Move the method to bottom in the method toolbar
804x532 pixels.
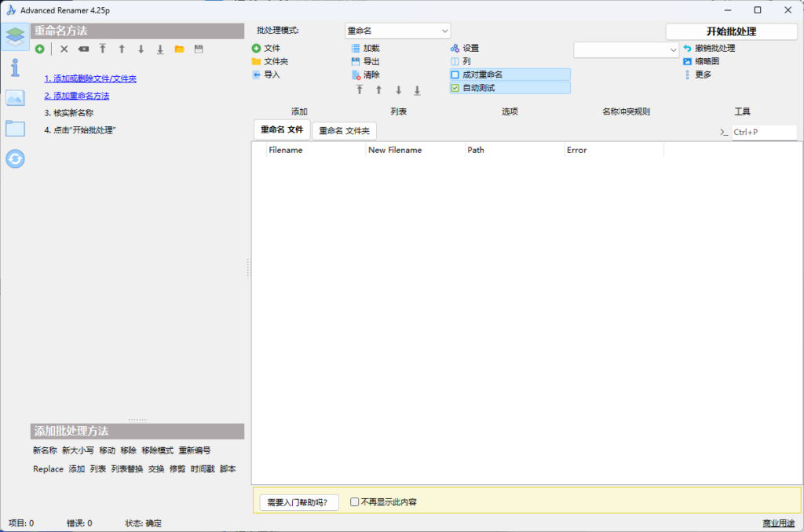(160, 49)
